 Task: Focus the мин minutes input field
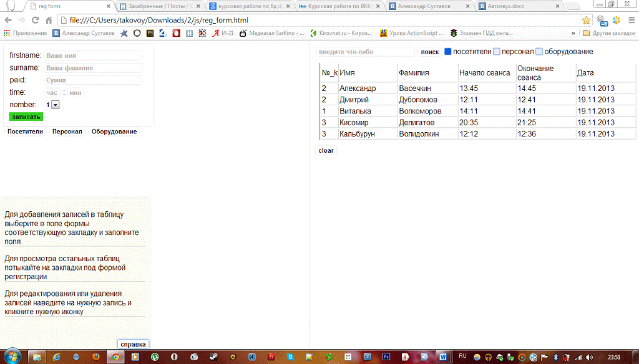tap(76, 92)
